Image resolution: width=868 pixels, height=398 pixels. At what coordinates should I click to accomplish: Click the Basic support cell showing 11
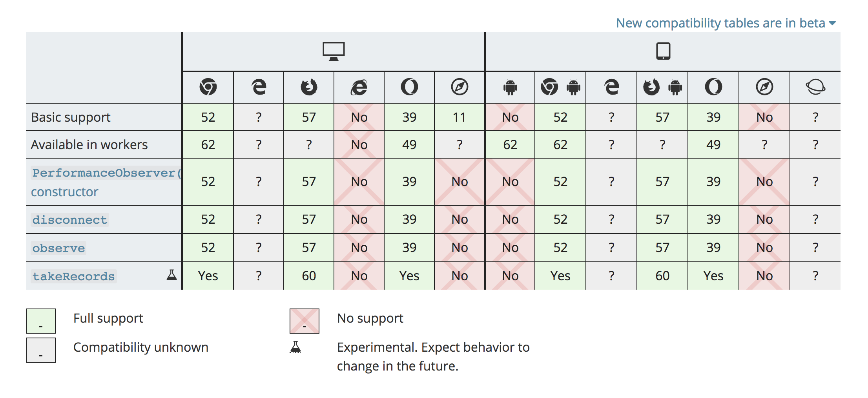pos(460,117)
